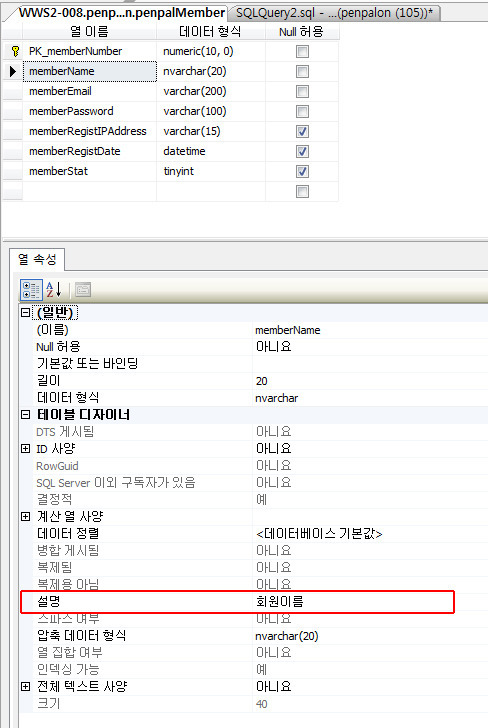Click the primary key icon beside PK_memberNumber
488x728 pixels.
click(x=15, y=51)
